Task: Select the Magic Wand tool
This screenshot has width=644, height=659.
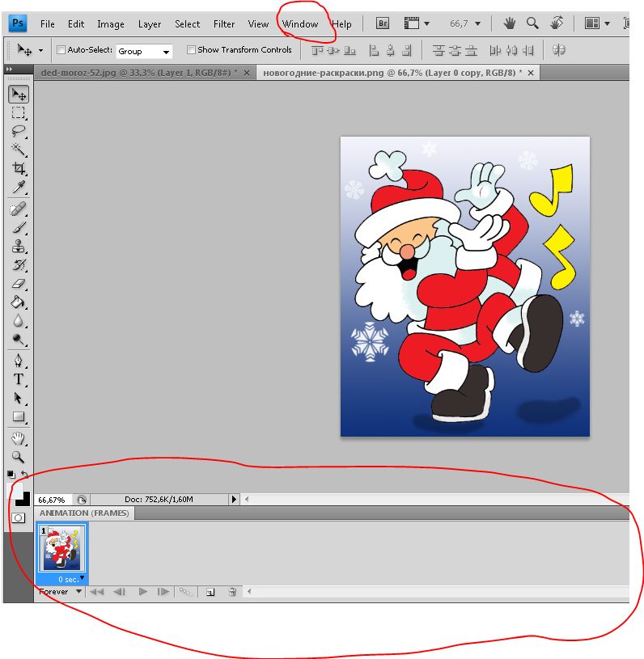Action: point(19,150)
